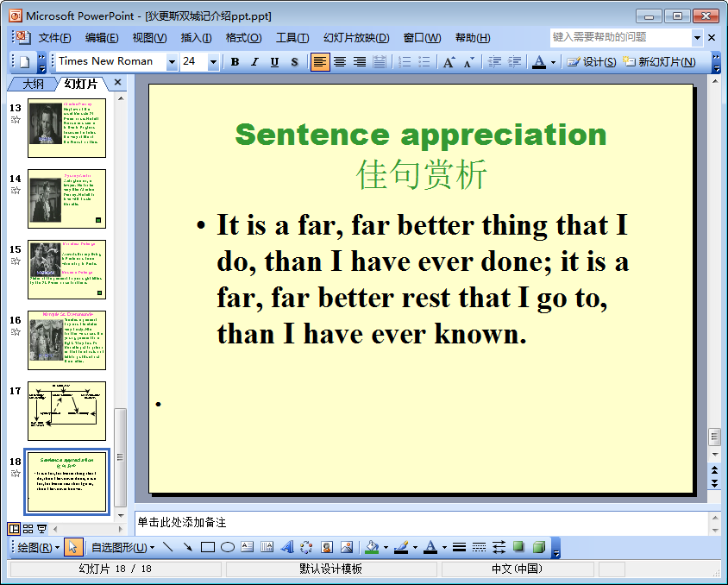The height and width of the screenshot is (585, 728).
Task: Toggle bulleted list formatting
Action: 424,62
